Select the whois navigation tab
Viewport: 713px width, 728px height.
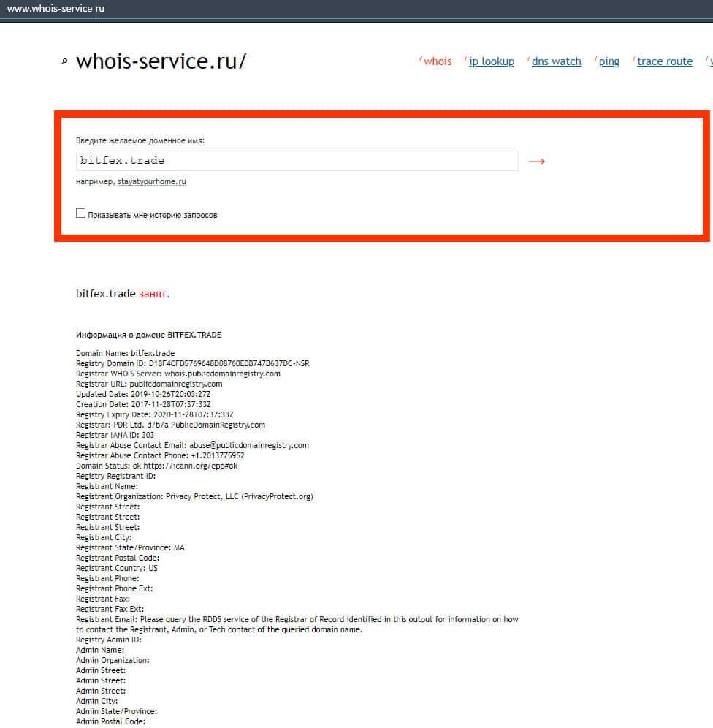(438, 61)
